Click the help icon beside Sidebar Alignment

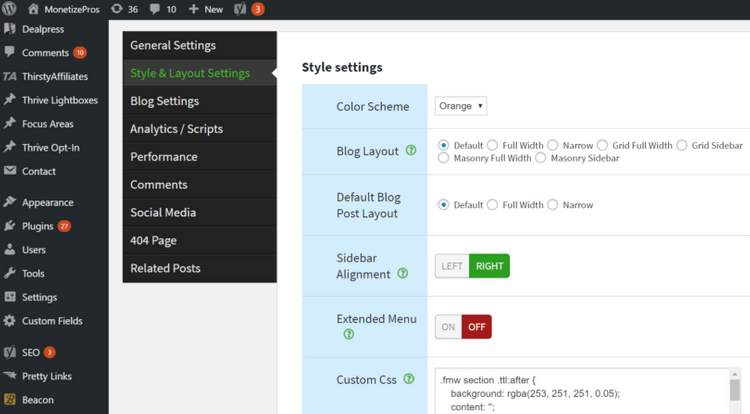[x=402, y=273]
